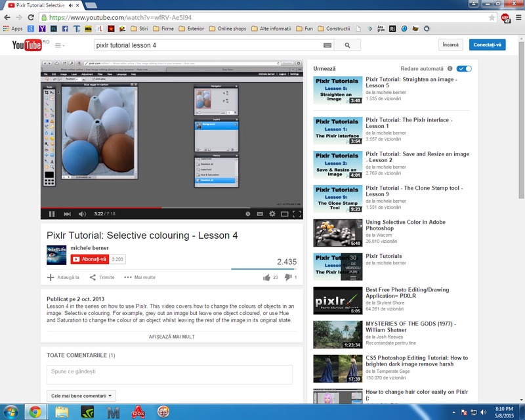525x420 pixels.
Task: Pause the video playback
Action: [x=52, y=214]
